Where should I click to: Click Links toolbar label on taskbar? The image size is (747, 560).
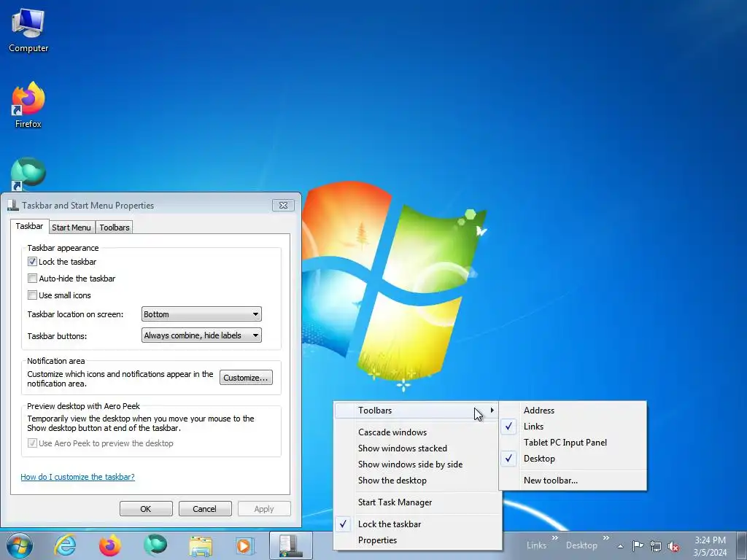[x=536, y=545]
